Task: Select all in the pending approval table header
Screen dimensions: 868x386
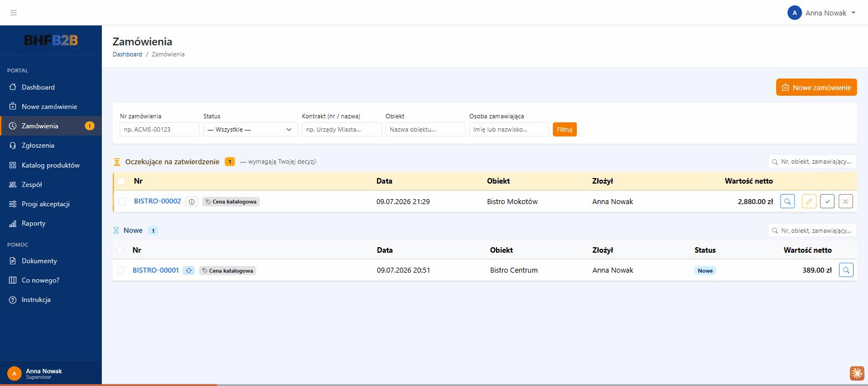Action: [x=121, y=181]
